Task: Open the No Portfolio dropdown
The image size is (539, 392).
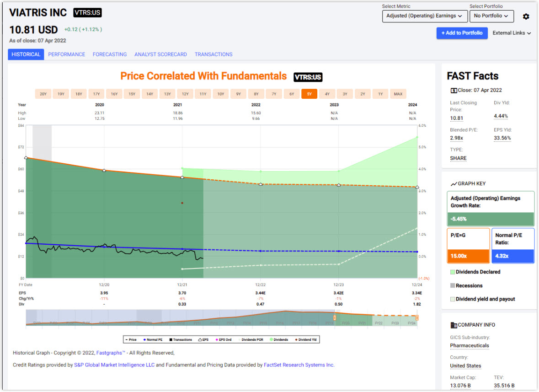Action: [x=491, y=16]
